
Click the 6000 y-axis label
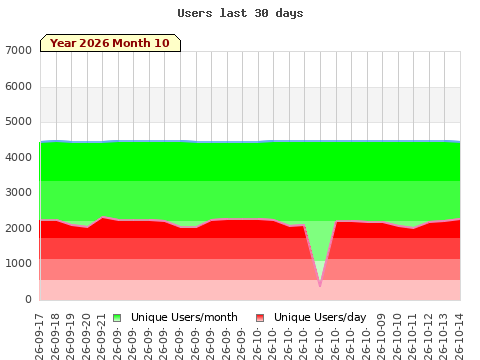[18, 86]
